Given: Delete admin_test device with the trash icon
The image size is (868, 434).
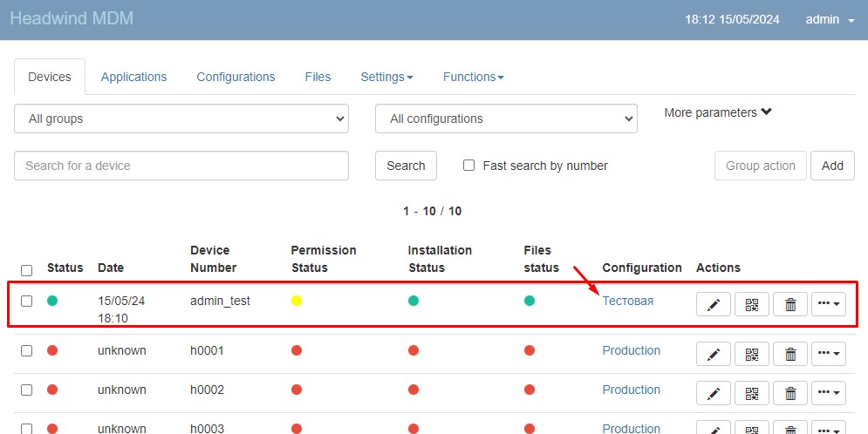Looking at the screenshot, I should tap(790, 304).
